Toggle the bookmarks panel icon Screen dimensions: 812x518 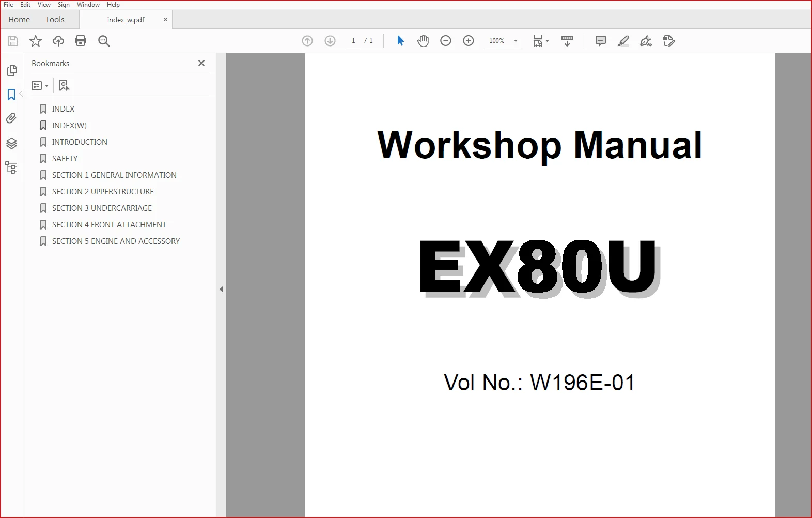click(x=11, y=95)
